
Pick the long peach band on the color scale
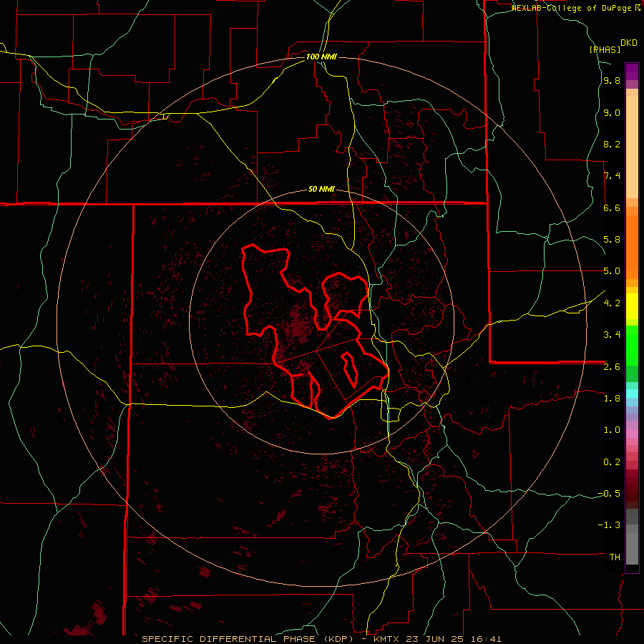(632, 147)
